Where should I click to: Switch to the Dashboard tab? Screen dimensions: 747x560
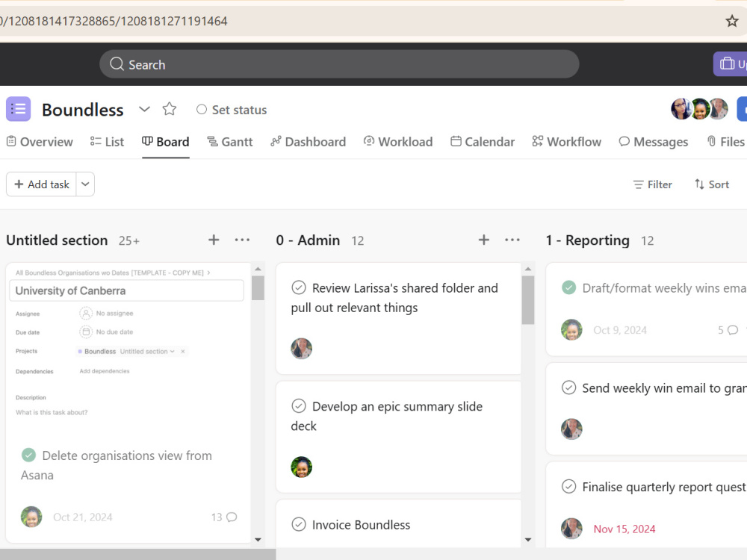(x=308, y=142)
